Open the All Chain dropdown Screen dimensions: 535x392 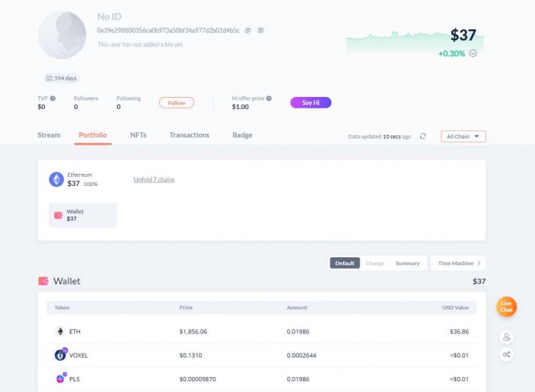[x=463, y=136]
